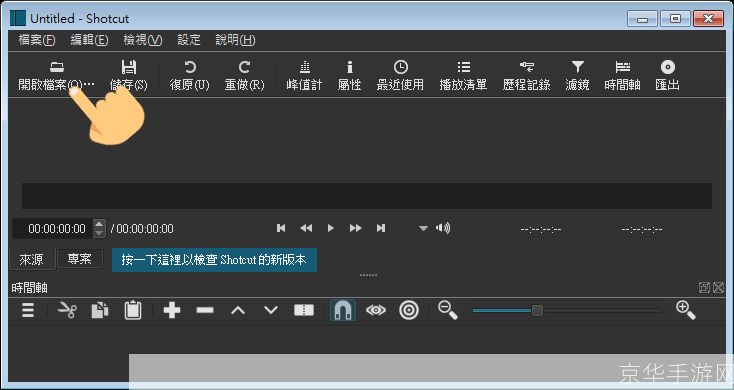Click the check for new Shotcut version banner
The width and height of the screenshot is (734, 390).
[x=214, y=260]
